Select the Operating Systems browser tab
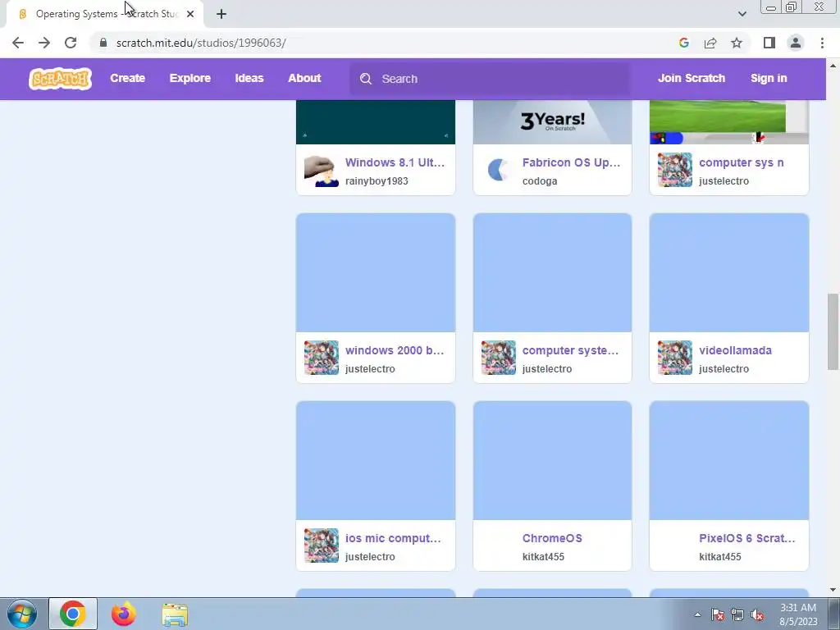The width and height of the screenshot is (840, 630). [x=105, y=14]
